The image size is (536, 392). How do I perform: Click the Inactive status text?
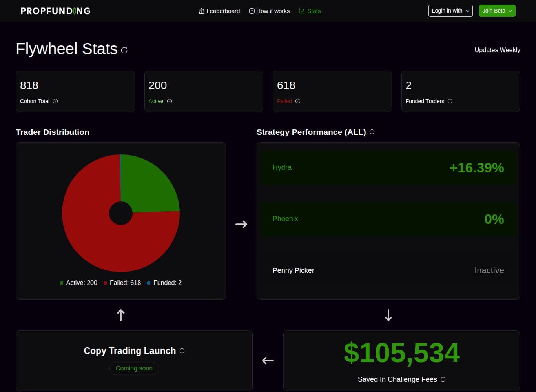point(489,270)
